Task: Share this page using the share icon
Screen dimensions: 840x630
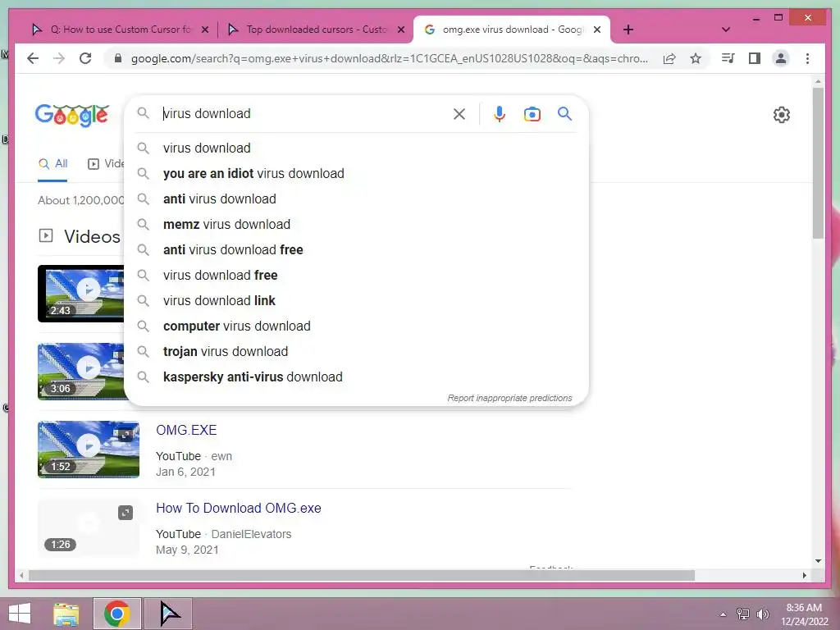Action: point(669,58)
